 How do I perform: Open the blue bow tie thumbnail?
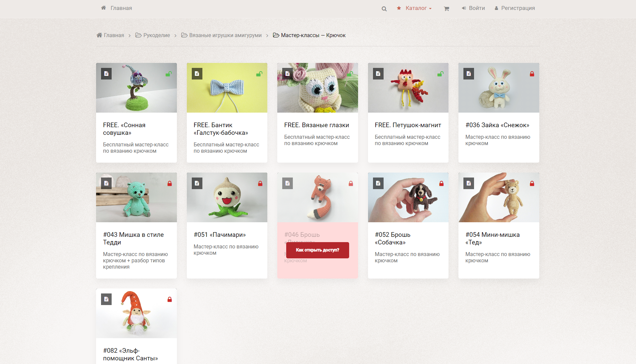point(227,88)
